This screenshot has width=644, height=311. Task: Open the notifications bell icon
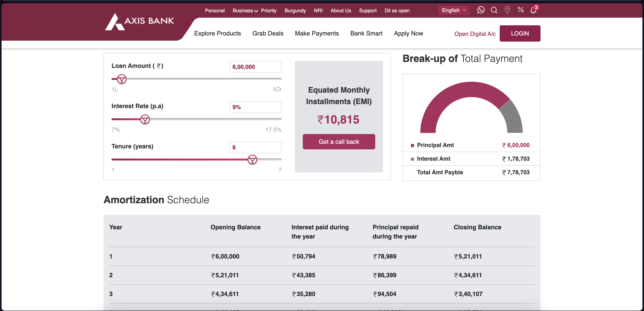click(533, 10)
